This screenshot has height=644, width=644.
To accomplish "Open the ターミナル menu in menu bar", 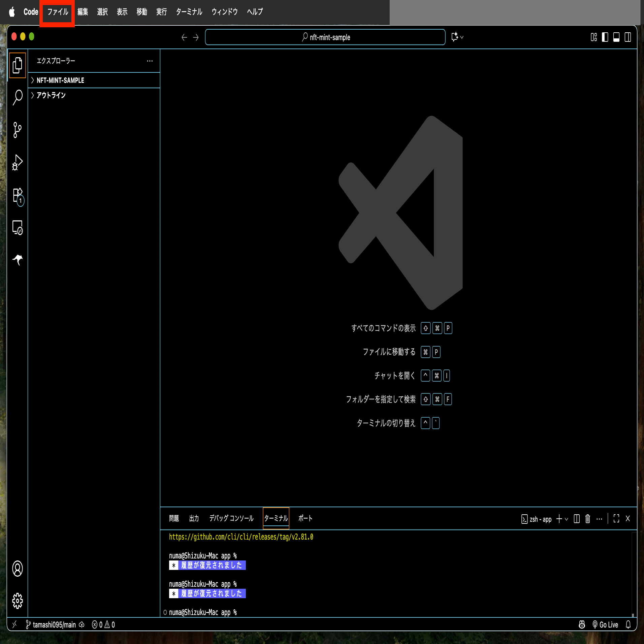I will [189, 12].
